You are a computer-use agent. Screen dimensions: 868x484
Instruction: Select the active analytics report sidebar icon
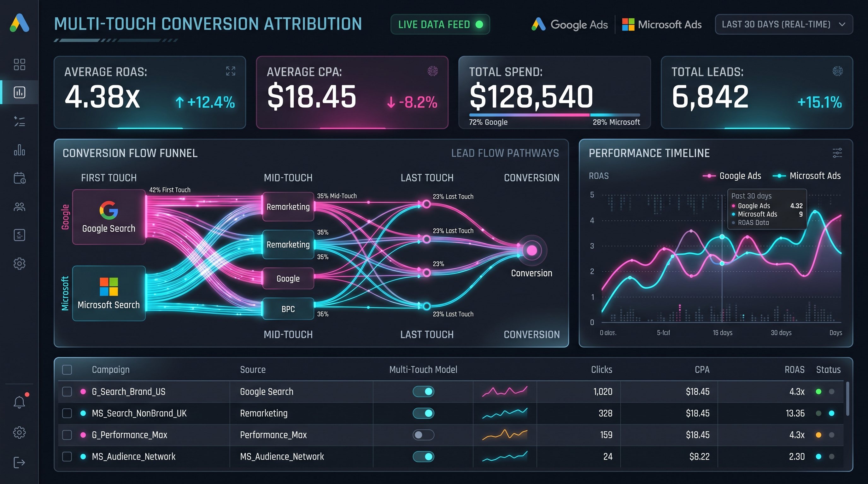(x=20, y=92)
